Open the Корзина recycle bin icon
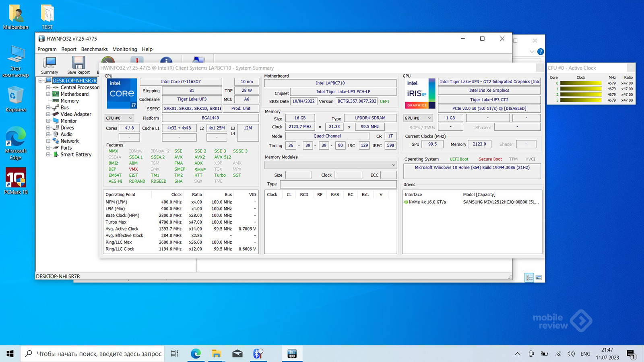The width and height of the screenshot is (644, 362). (x=16, y=99)
